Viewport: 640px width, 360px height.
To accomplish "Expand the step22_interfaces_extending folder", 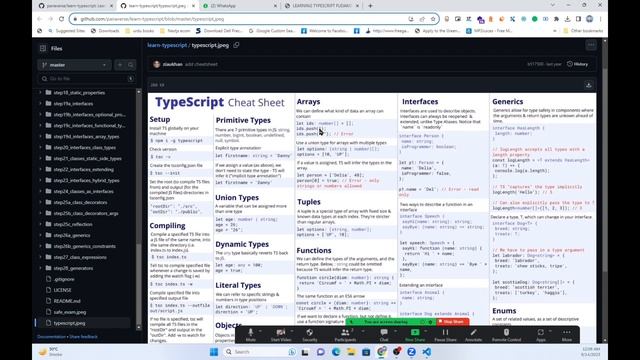I will (x=40, y=169).
